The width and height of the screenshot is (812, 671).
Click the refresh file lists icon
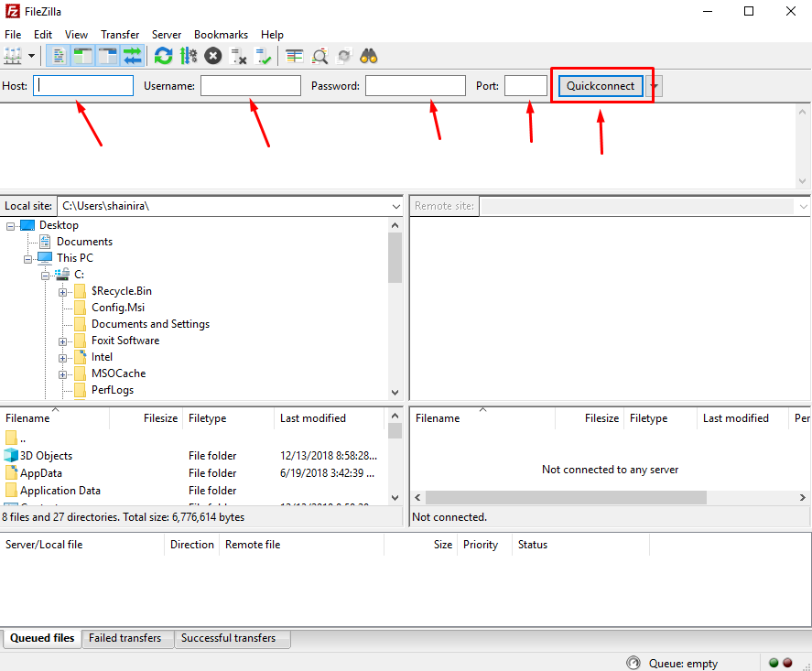163,56
